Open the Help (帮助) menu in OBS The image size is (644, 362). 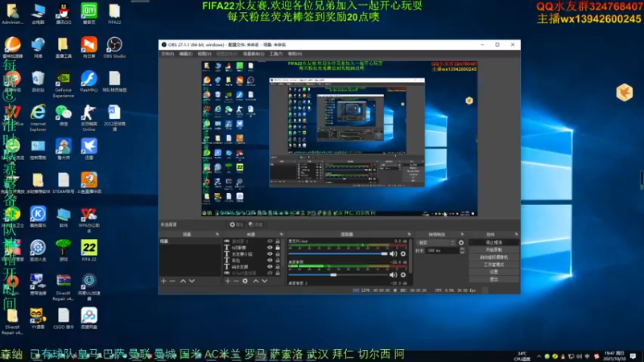point(295,54)
